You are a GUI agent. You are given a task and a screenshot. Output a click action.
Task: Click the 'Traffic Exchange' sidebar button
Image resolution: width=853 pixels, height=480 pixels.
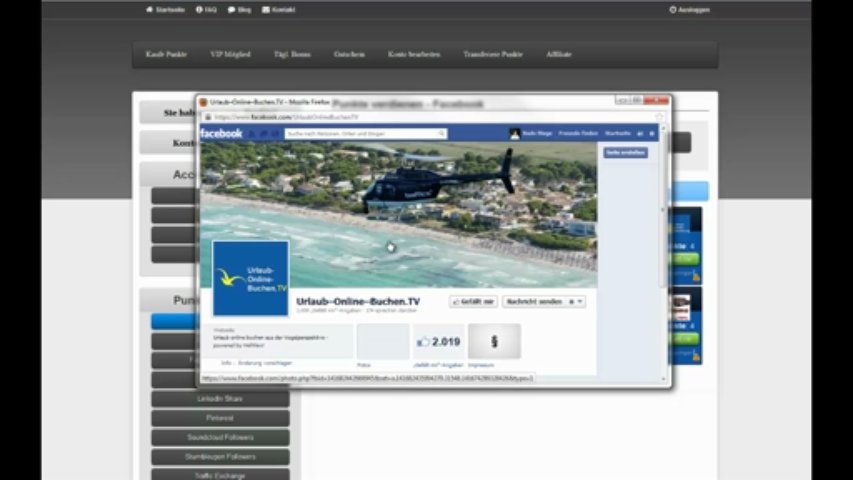220,475
